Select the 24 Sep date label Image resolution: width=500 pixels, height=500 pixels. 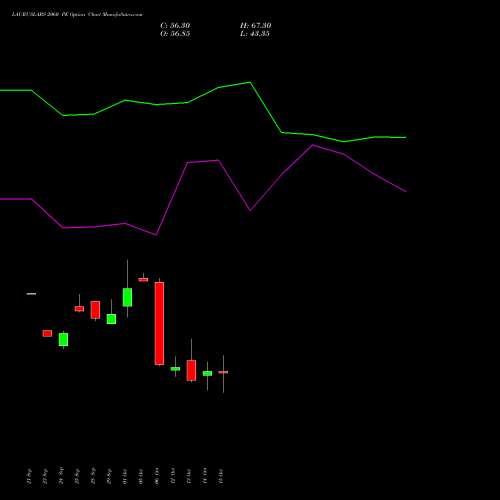click(x=61, y=476)
